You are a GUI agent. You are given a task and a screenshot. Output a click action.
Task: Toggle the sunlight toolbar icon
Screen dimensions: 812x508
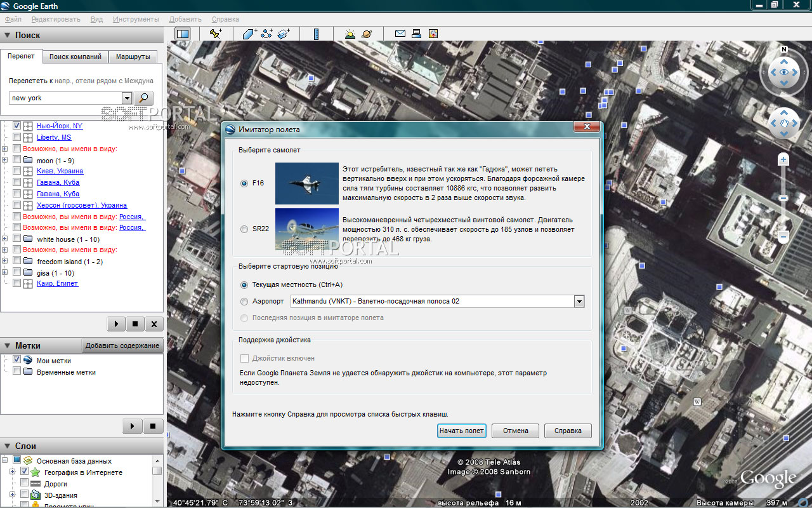350,34
